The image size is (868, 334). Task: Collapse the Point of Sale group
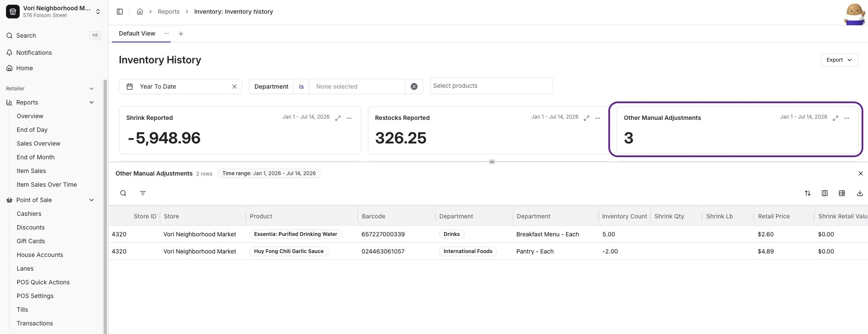[91, 200]
